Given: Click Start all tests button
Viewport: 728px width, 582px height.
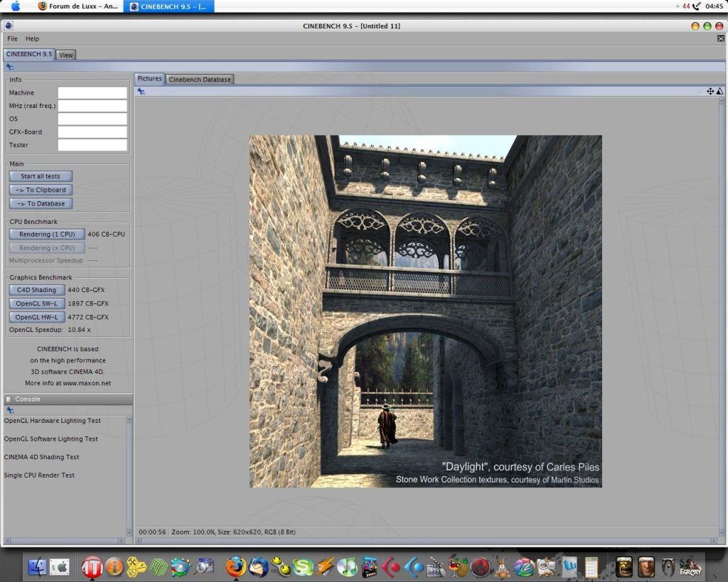Looking at the screenshot, I should click(41, 176).
